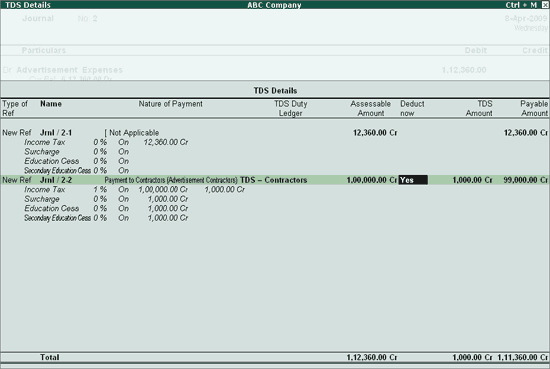Click Education Cess line under Jrnl / 2-1
The width and height of the screenshot is (550, 369).
pyautogui.click(x=76, y=161)
